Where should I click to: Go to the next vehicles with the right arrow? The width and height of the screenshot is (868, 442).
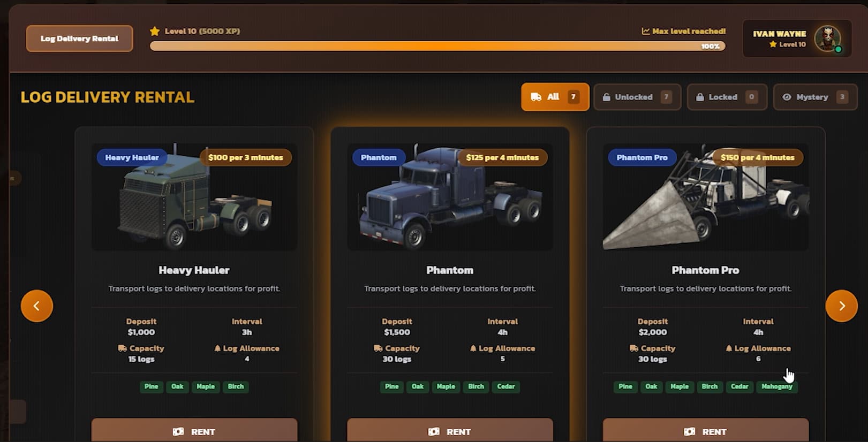841,306
